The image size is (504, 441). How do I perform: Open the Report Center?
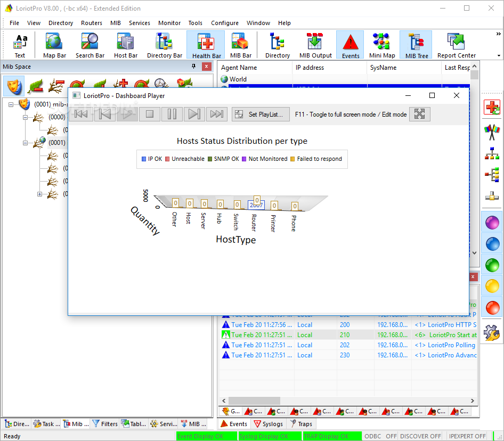(x=456, y=45)
